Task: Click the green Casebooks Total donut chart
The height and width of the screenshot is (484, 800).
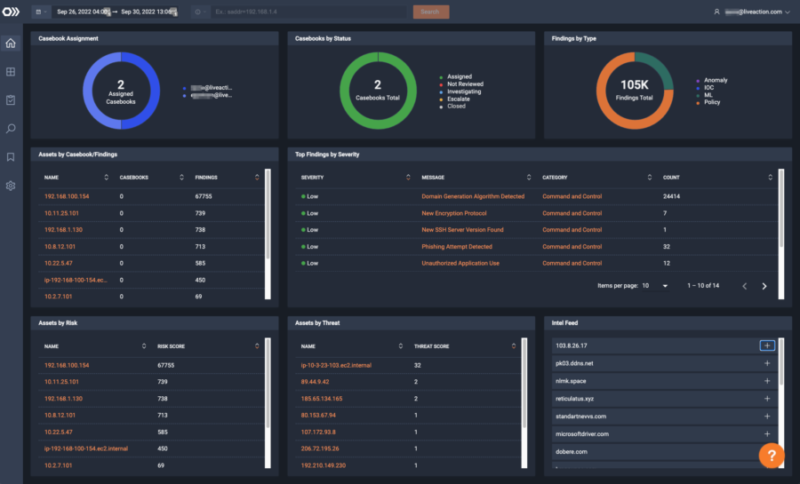Action: [378, 91]
